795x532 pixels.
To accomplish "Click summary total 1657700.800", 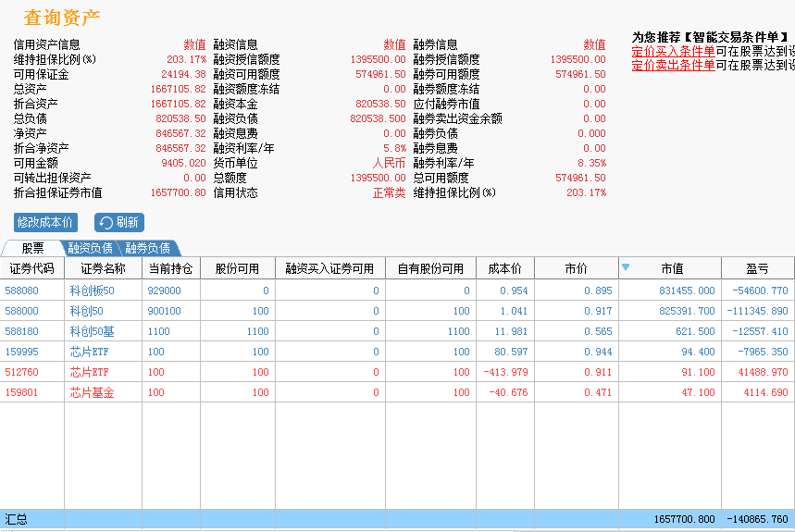I will [x=684, y=519].
